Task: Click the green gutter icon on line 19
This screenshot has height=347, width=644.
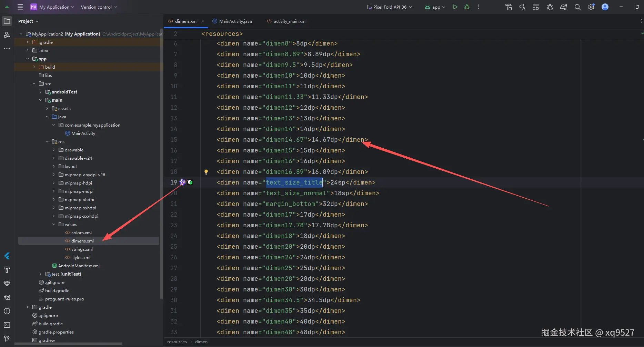Action: pos(190,182)
